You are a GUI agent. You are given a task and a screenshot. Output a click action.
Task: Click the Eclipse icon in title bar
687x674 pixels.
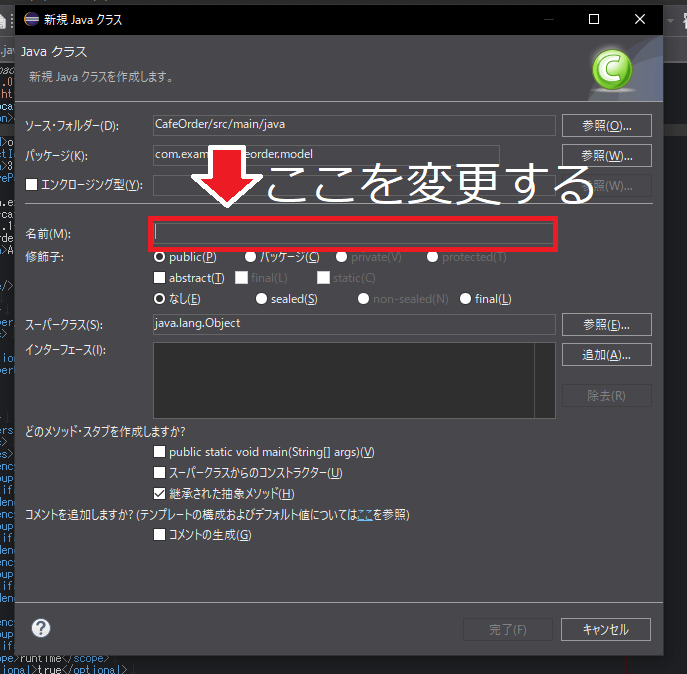[29, 19]
